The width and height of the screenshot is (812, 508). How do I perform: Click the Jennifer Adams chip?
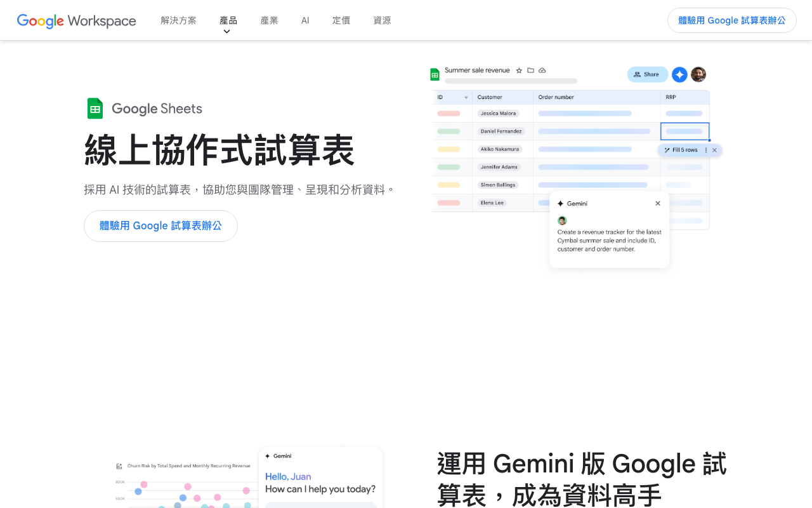point(499,167)
